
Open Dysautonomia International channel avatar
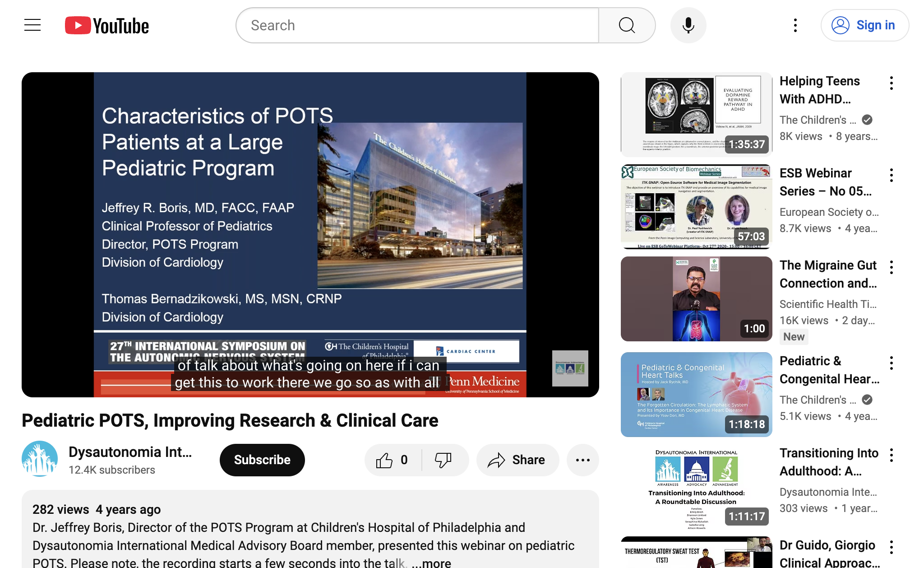pos(40,459)
